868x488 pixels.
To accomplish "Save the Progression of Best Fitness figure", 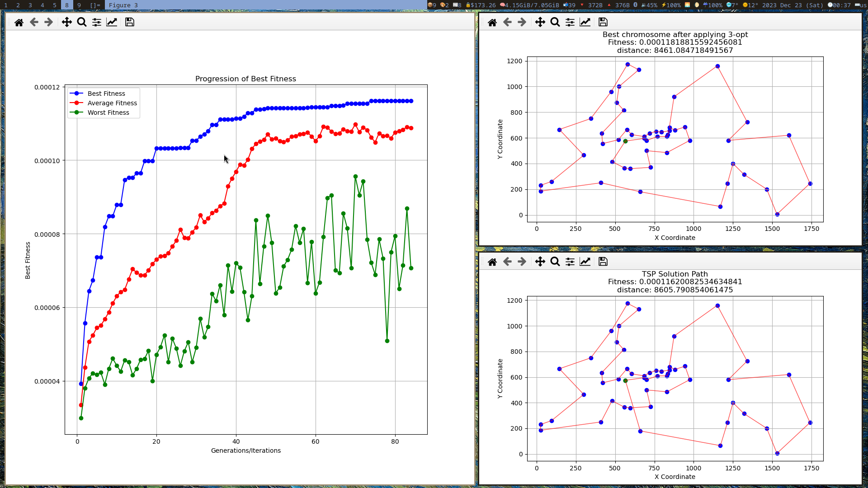I will 130,22.
